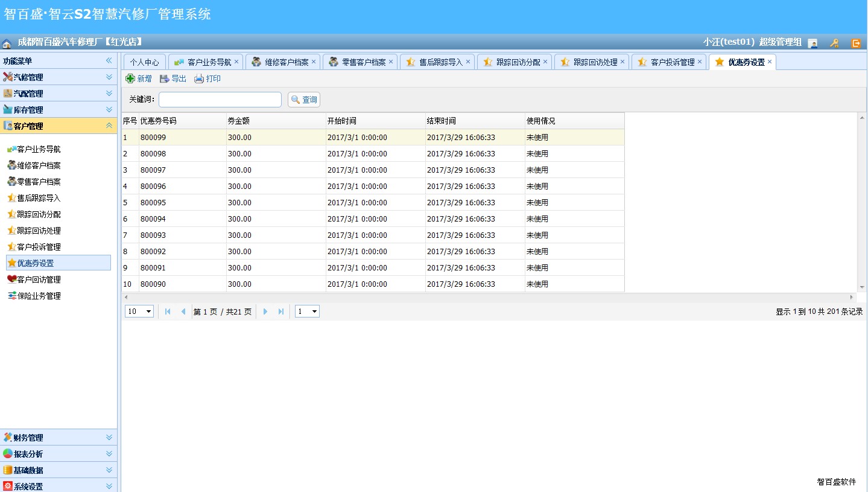This screenshot has width=868, height=492.
Task: Switch to the 个人中心 tab
Action: pyautogui.click(x=145, y=62)
